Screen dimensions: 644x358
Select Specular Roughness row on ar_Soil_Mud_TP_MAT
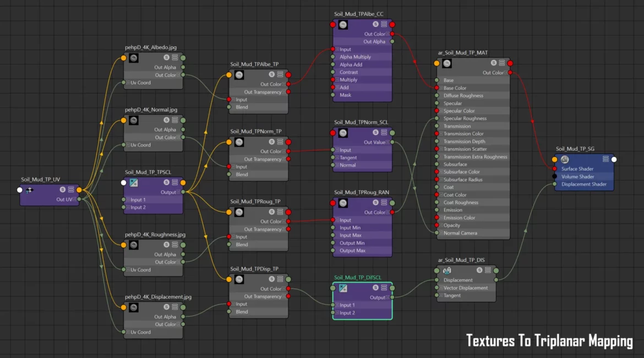(x=465, y=118)
